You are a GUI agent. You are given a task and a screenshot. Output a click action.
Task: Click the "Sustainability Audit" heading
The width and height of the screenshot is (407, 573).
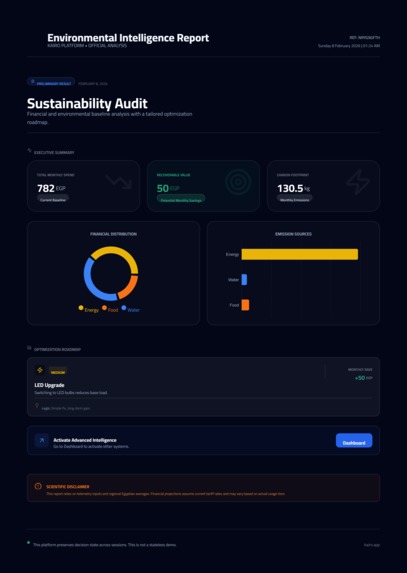pos(87,103)
